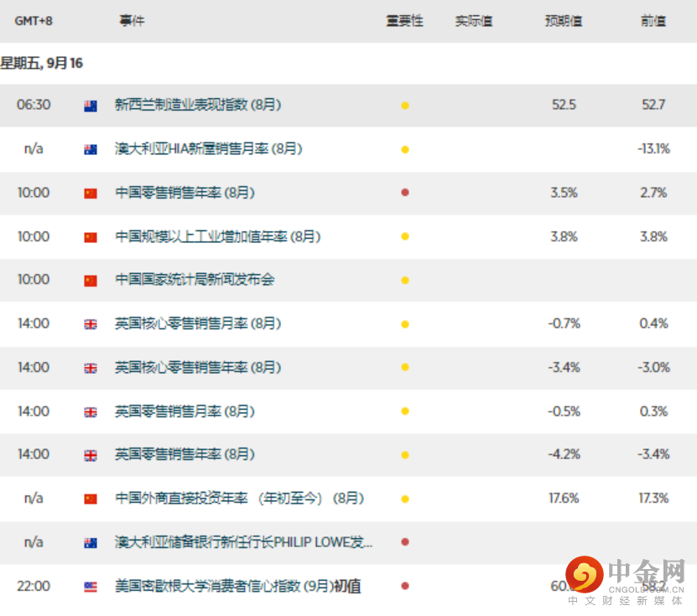Open event 中国零售销售年率 (8月)

(185, 193)
